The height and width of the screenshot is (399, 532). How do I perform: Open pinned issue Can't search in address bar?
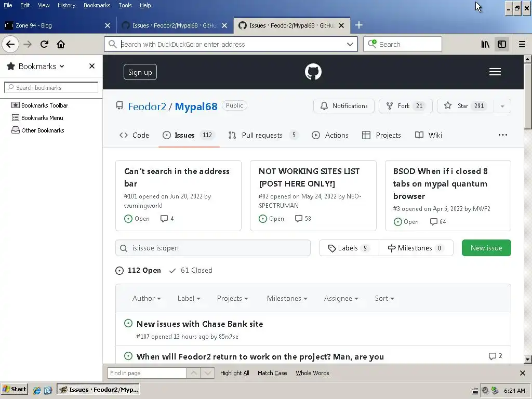click(x=177, y=177)
